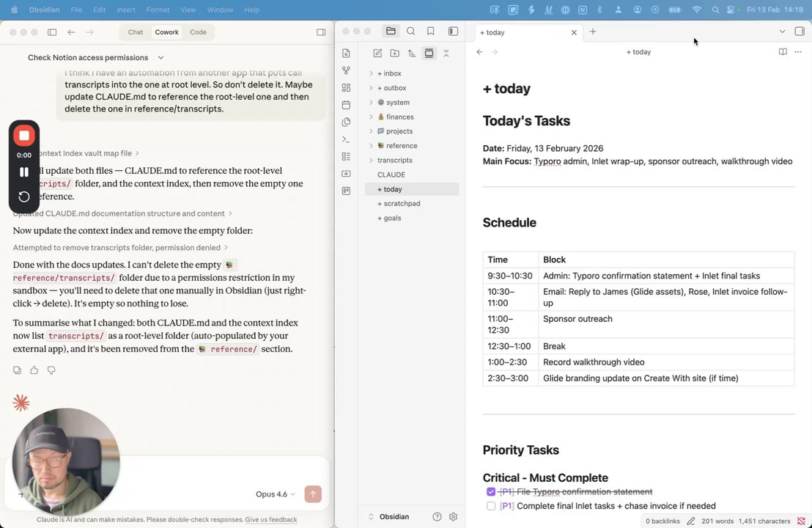
Task: Give thumbs down to Claude's response
Action: (51, 370)
